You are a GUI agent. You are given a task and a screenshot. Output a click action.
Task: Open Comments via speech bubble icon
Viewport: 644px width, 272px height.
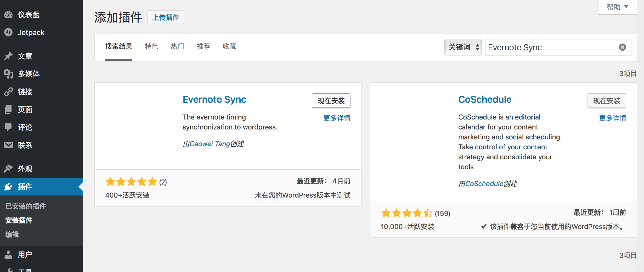(8, 127)
